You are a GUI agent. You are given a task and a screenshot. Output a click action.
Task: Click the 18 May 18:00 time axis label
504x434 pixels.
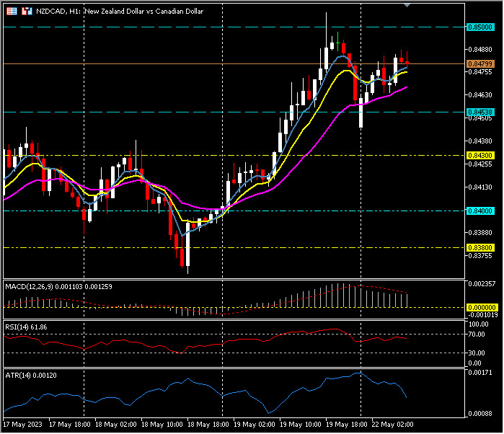pos(209,425)
